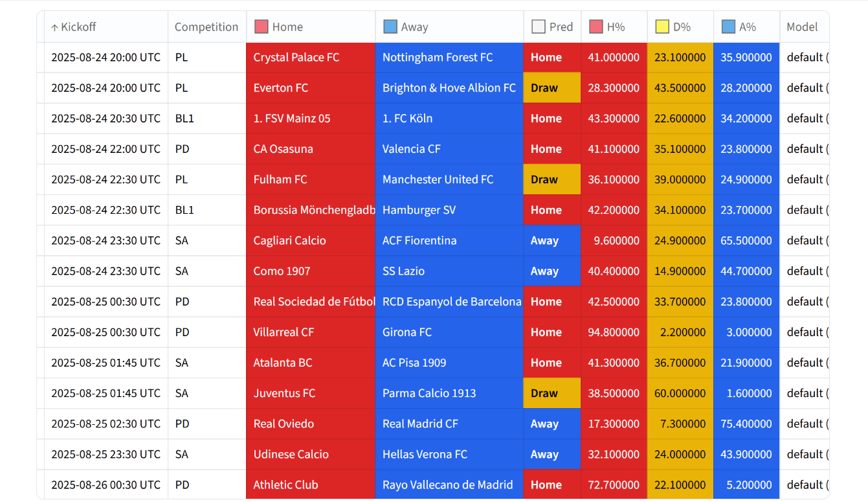
Task: Click the Draw prediction in the Everton FC row
Action: pyautogui.click(x=544, y=88)
